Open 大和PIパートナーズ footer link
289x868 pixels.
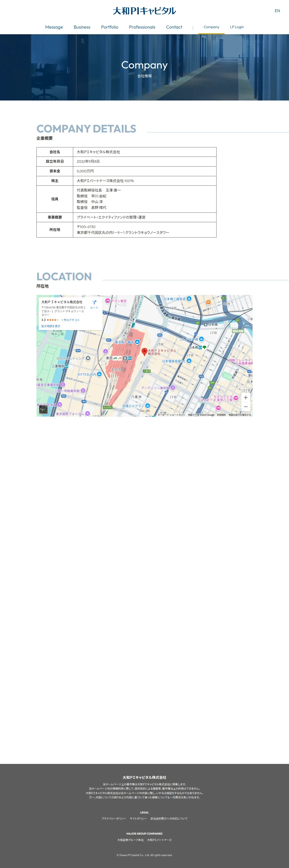(x=160, y=840)
